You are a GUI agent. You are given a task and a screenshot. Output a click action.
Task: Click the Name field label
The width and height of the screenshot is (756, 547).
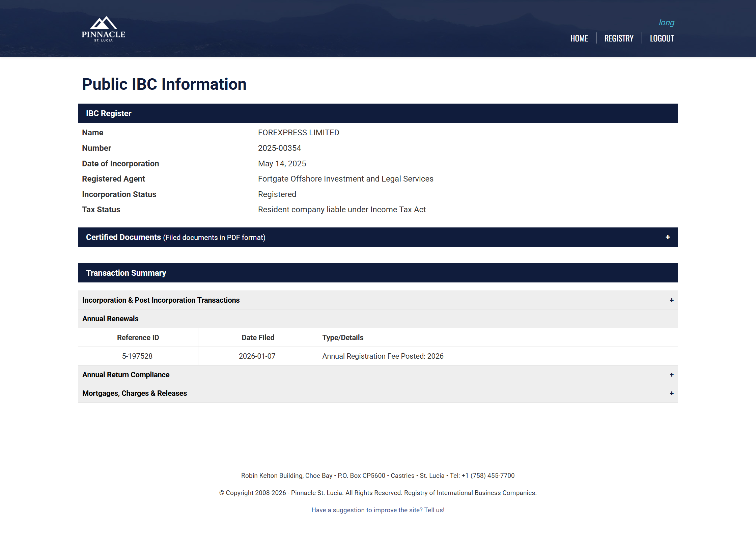(92, 133)
